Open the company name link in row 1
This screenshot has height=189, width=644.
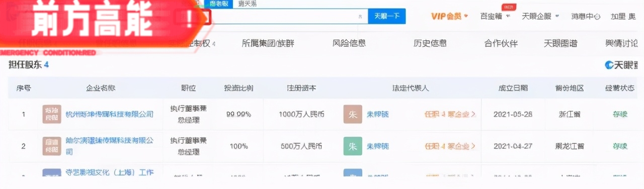[110, 114]
